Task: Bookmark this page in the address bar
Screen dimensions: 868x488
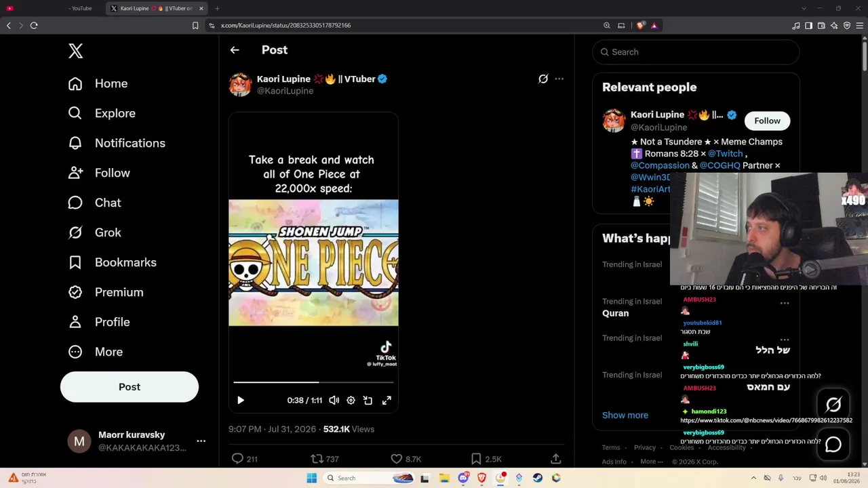Action: [195, 26]
